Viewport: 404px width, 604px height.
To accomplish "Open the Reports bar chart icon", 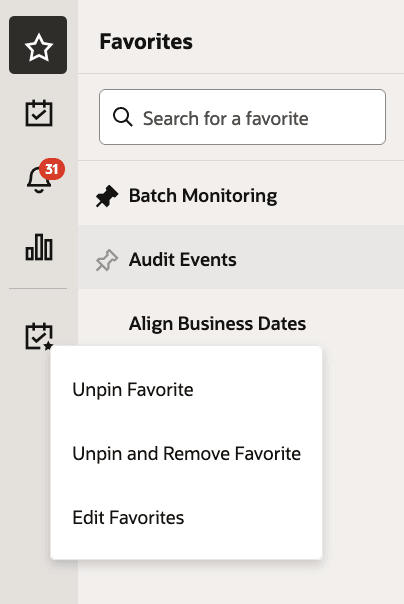I will tap(39, 247).
